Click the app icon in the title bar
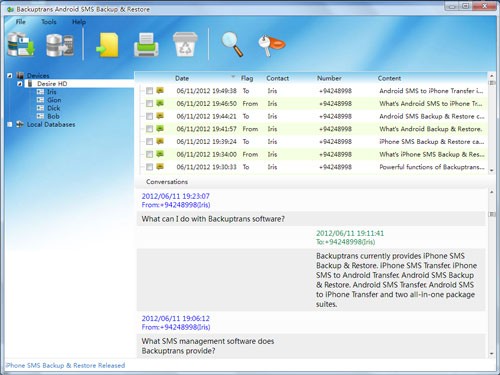The width and height of the screenshot is (500, 375). [x=10, y=9]
